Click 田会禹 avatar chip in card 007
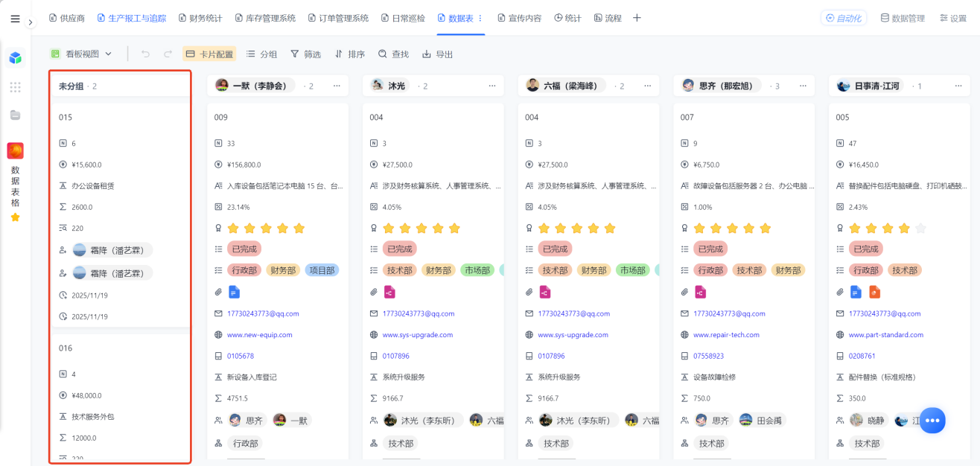This screenshot has width=980, height=466. point(761,420)
